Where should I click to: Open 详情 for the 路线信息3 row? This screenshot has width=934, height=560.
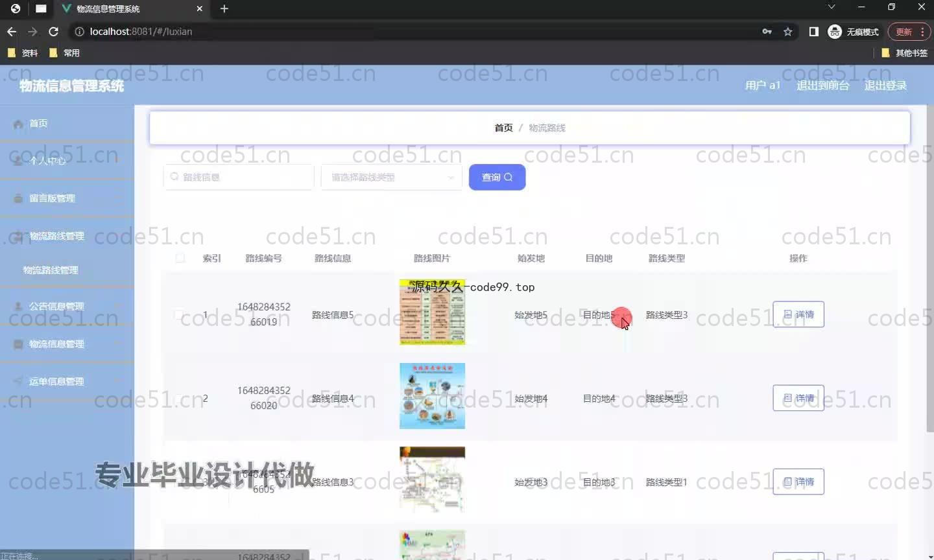coord(798,482)
